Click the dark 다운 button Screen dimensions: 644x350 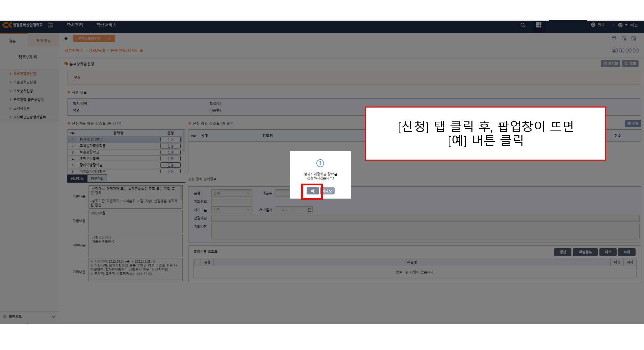[608, 252]
